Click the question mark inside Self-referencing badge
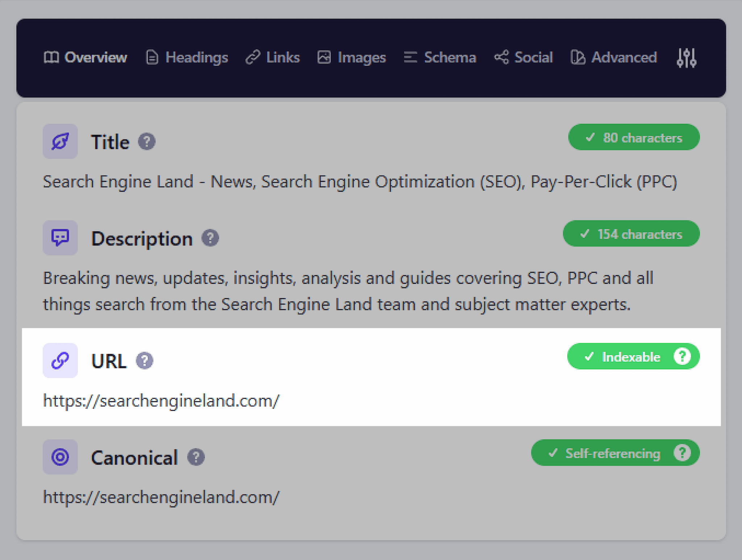Screen dimensions: 742x560 pyautogui.click(x=682, y=453)
